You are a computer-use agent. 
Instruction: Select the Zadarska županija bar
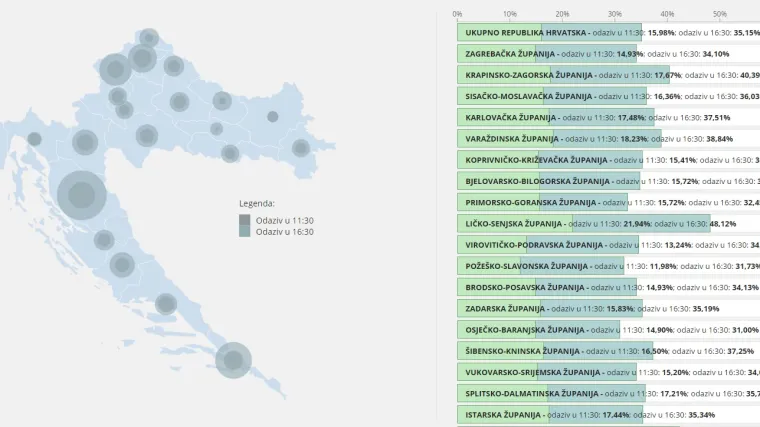[x=550, y=309]
